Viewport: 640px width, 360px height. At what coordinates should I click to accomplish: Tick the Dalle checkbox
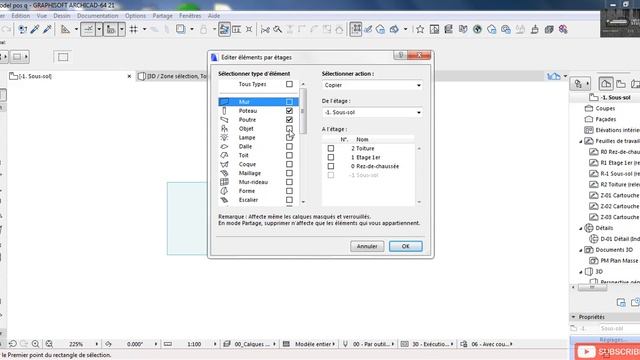click(x=289, y=147)
